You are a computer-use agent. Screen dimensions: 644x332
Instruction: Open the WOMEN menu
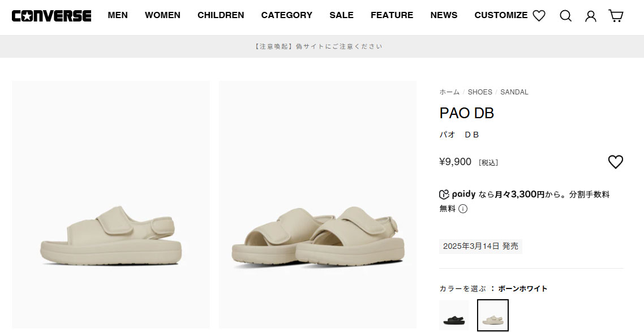pyautogui.click(x=162, y=15)
